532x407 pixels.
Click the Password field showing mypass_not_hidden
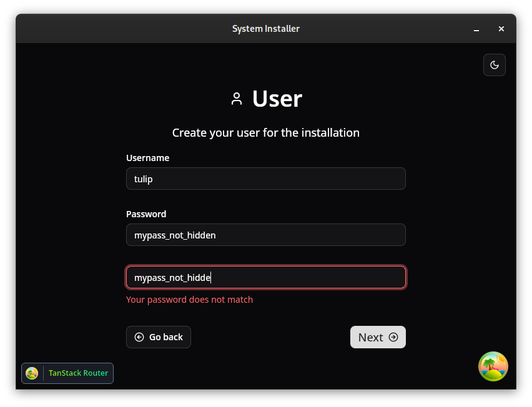click(x=265, y=235)
